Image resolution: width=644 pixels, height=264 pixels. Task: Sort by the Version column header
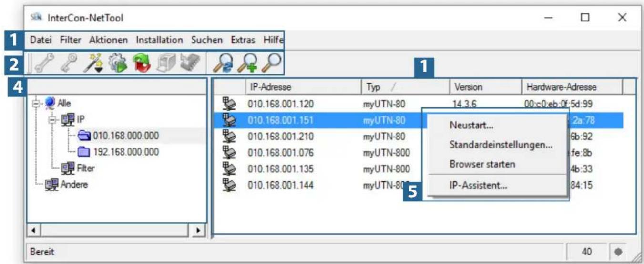click(x=485, y=87)
